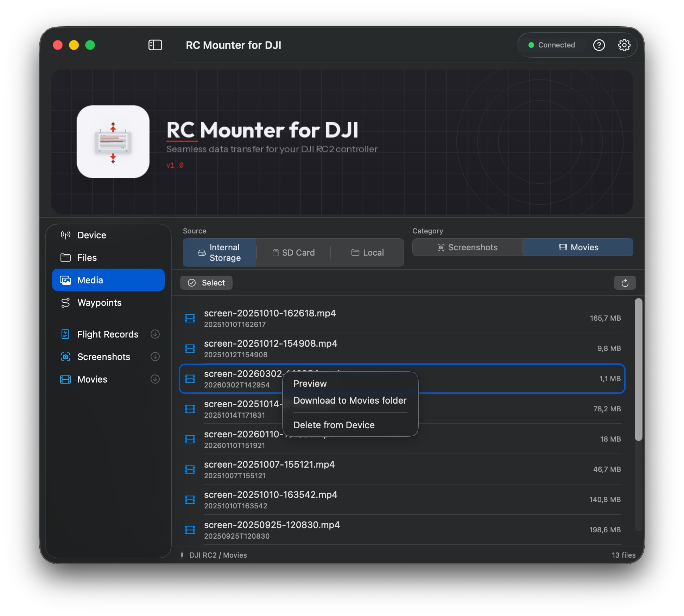The image size is (684, 616).
Task: Click the Device antenna icon
Action: pos(65,235)
